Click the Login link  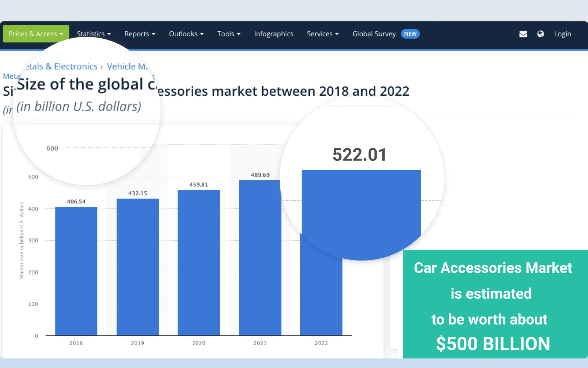(562, 34)
